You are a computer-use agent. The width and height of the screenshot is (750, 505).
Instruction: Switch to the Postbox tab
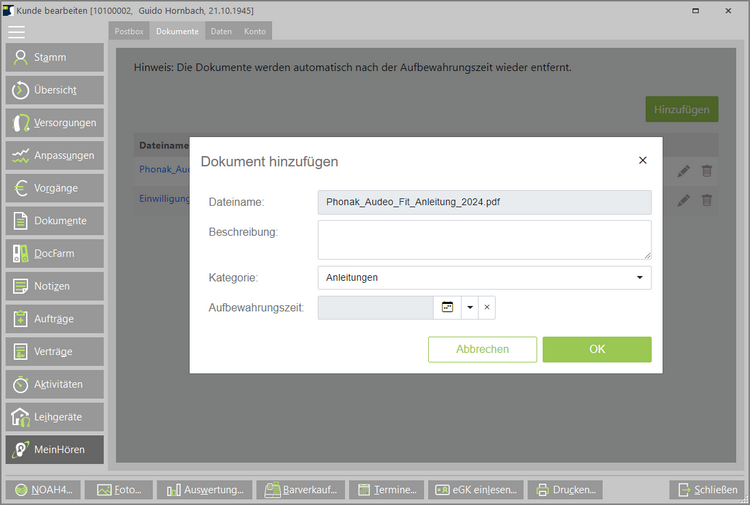tap(128, 31)
